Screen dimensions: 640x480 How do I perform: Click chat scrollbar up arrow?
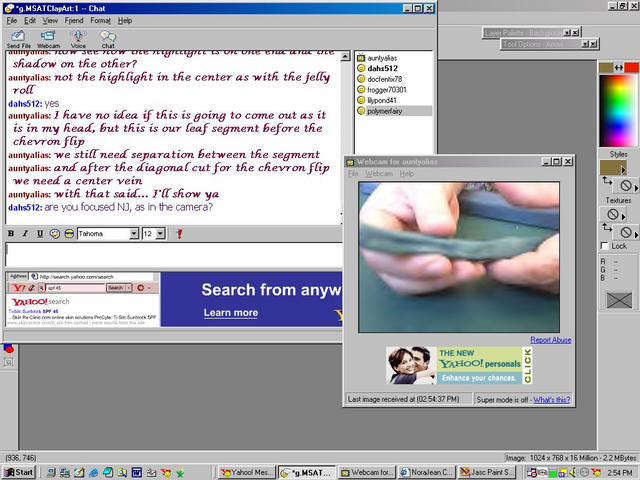click(345, 56)
